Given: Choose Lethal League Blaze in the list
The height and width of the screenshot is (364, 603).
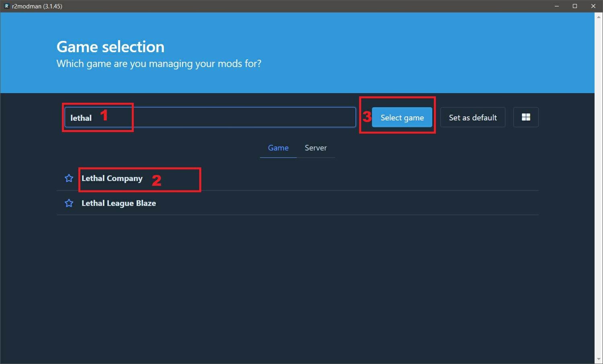Looking at the screenshot, I should click(x=119, y=203).
